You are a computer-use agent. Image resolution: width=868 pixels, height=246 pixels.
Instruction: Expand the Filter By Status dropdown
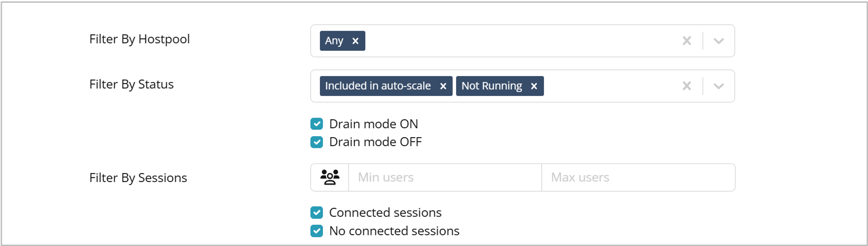tap(719, 86)
